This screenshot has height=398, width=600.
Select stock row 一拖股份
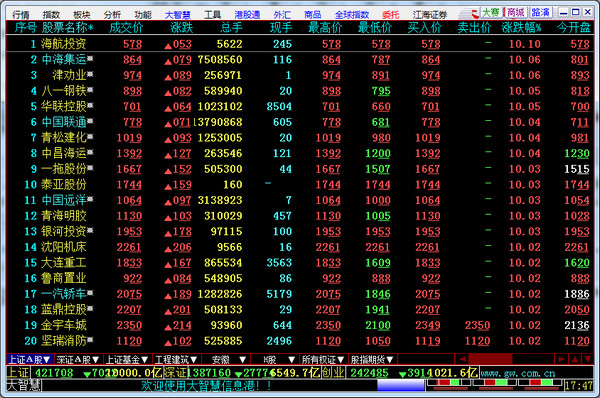coord(300,169)
